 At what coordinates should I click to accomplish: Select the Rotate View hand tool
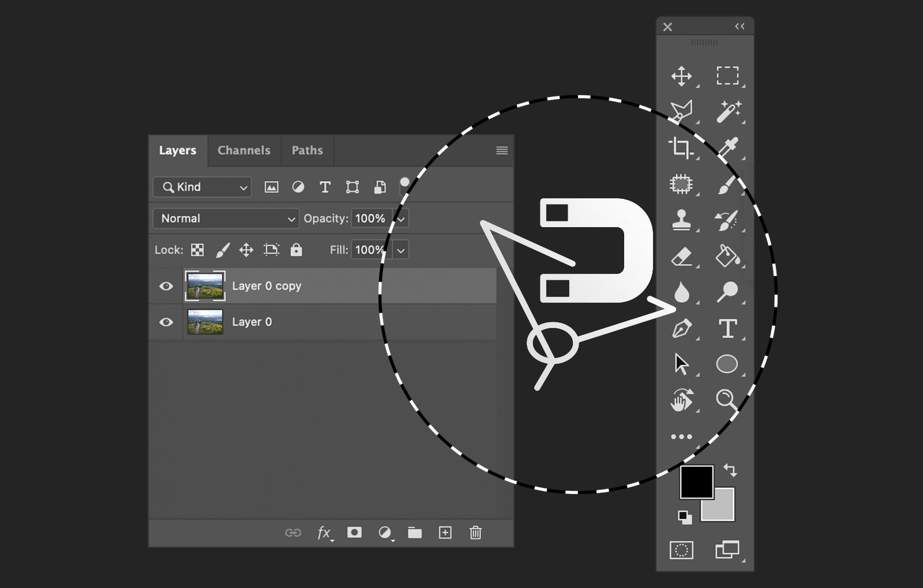point(681,400)
